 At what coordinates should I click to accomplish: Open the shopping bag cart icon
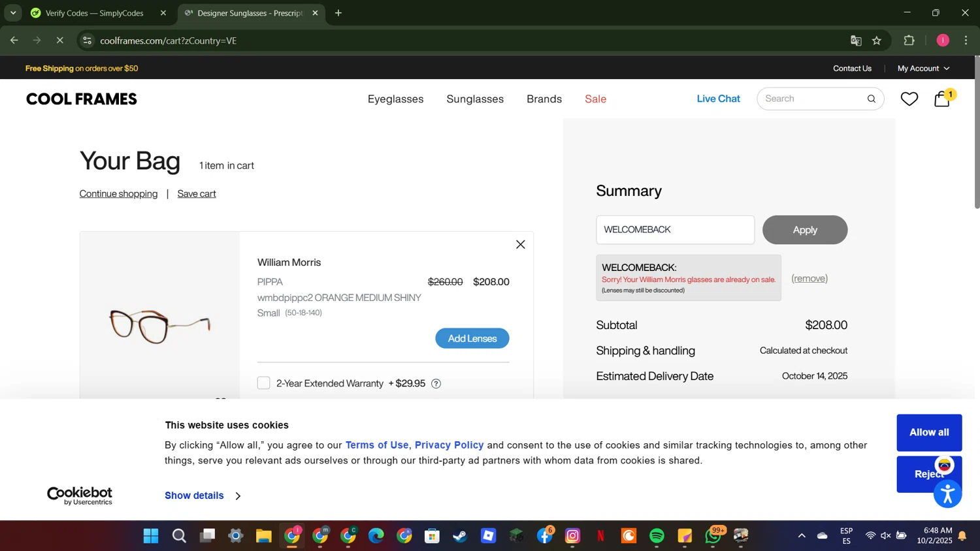pos(942,99)
